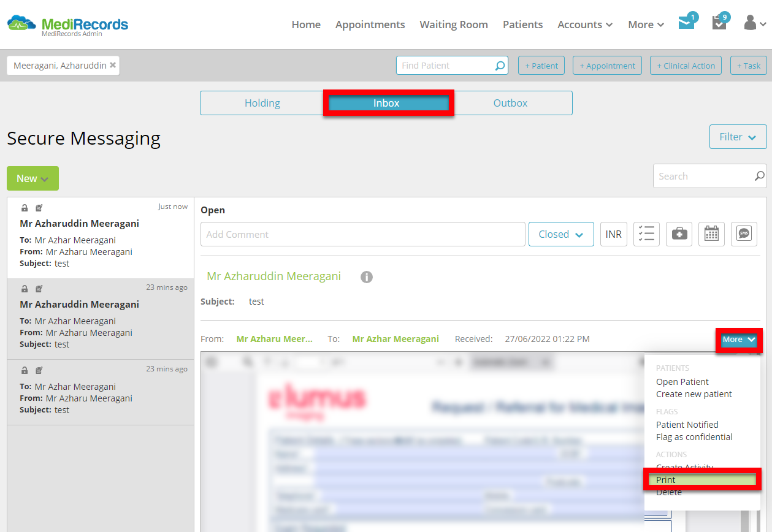Click the received date 27/06/2022 01:22 PM
This screenshot has height=532, width=772.
click(x=547, y=339)
